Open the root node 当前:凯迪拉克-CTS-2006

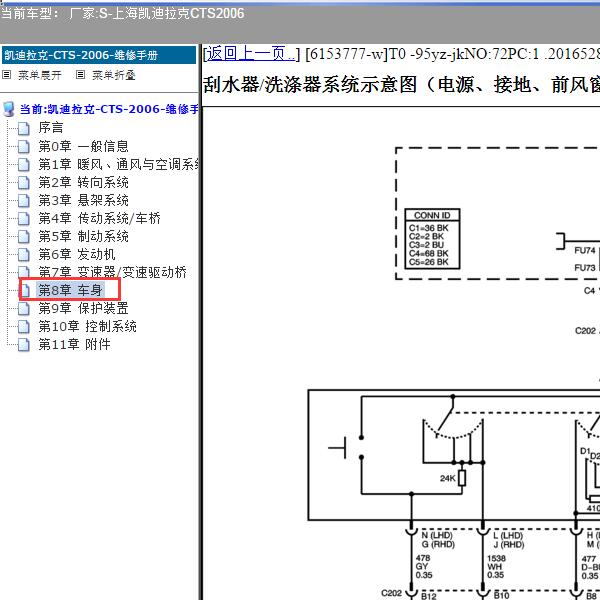click(109, 109)
